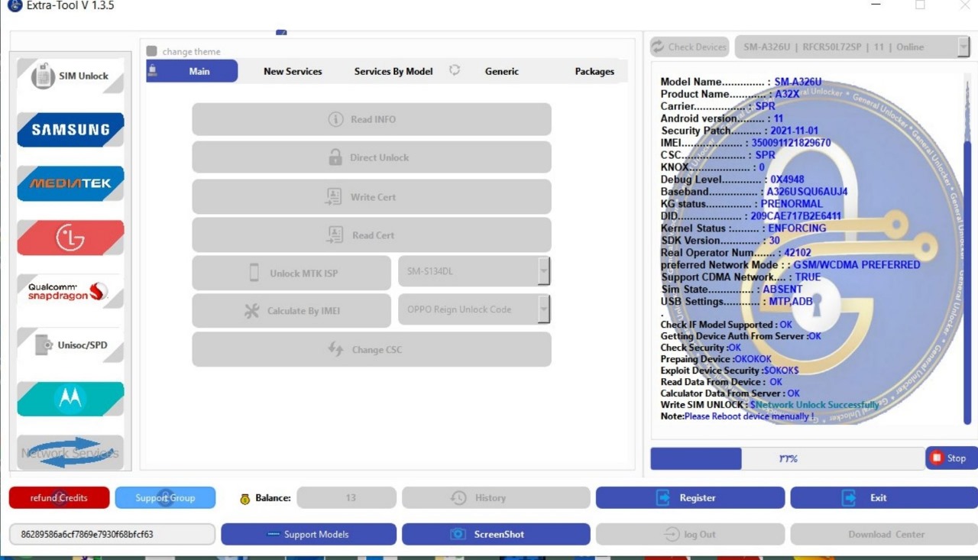This screenshot has width=978, height=560.
Task: Select the MediaTek brand logo
Action: click(70, 183)
